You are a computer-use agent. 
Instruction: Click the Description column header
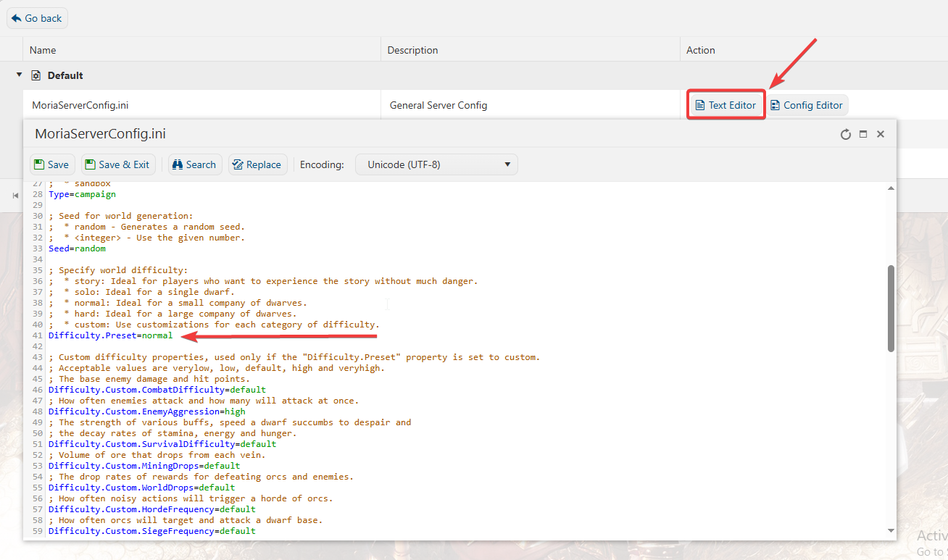(x=413, y=50)
